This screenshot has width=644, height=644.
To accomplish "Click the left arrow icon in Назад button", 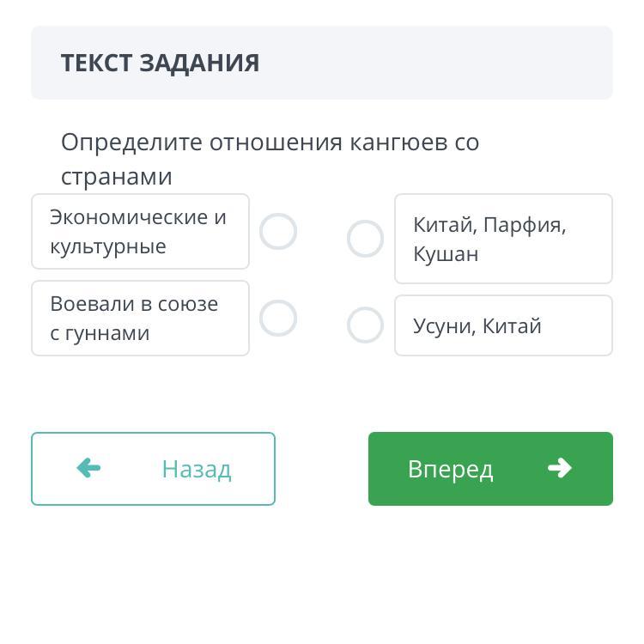I will pyautogui.click(x=88, y=468).
